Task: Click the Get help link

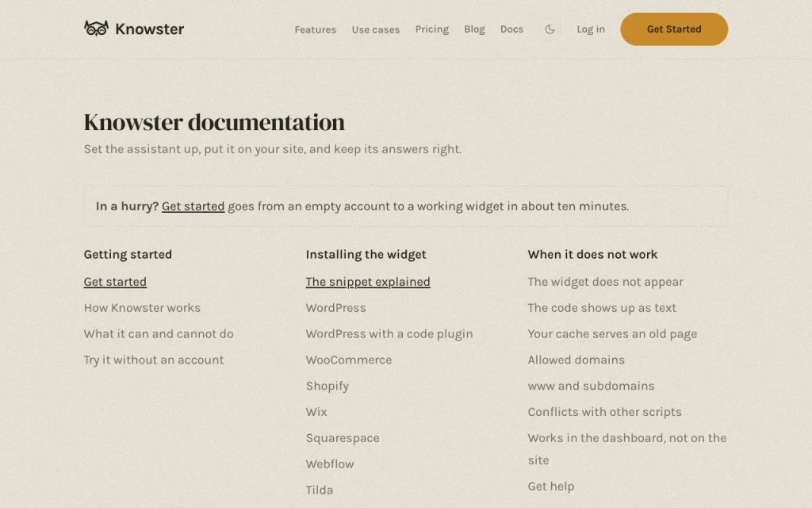Action: [551, 487]
